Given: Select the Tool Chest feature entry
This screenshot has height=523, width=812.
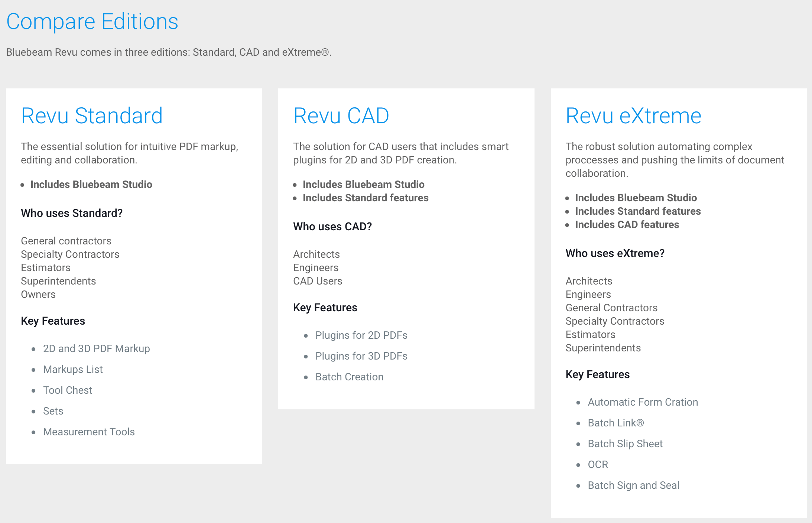Looking at the screenshot, I should coord(68,390).
